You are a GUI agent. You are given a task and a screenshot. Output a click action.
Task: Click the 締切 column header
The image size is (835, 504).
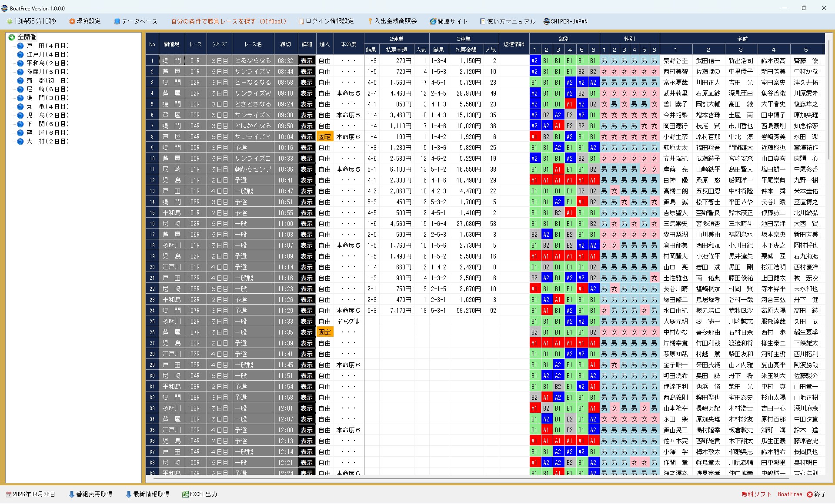click(x=286, y=44)
